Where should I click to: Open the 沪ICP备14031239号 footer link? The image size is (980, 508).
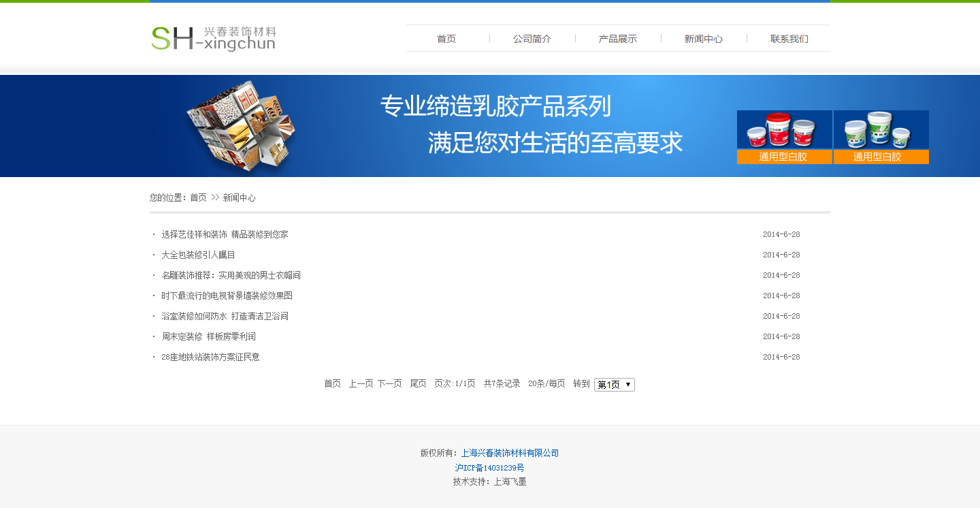[x=489, y=468]
